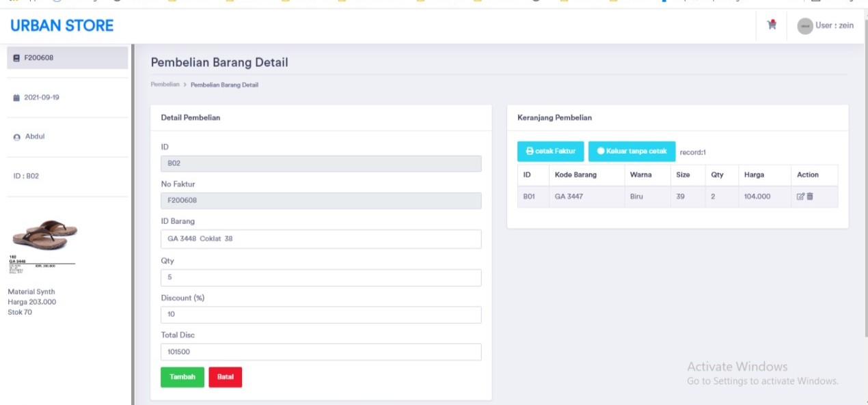This screenshot has width=868, height=405.
Task: Click the user avatar next to zein
Action: [x=805, y=26]
